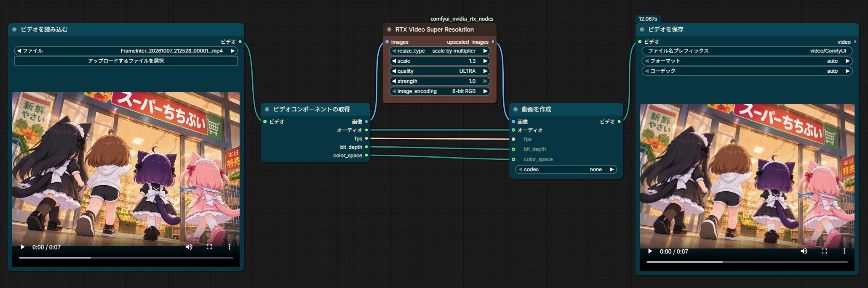
Task: Click the images input socket on RTX node
Action: 387,42
